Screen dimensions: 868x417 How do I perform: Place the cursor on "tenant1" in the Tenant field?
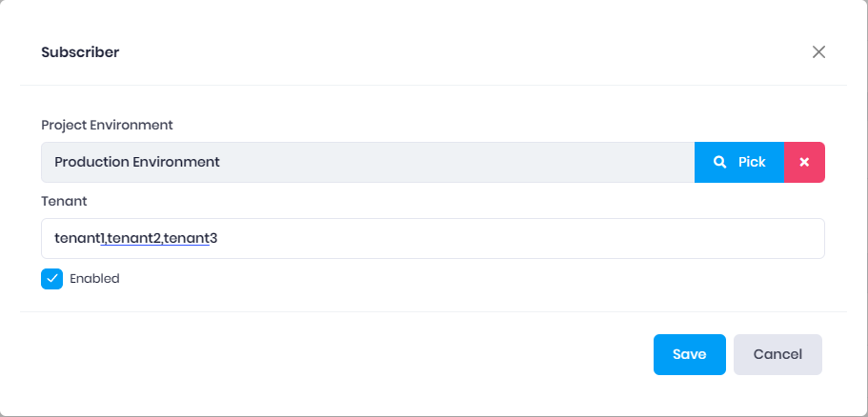click(78, 238)
